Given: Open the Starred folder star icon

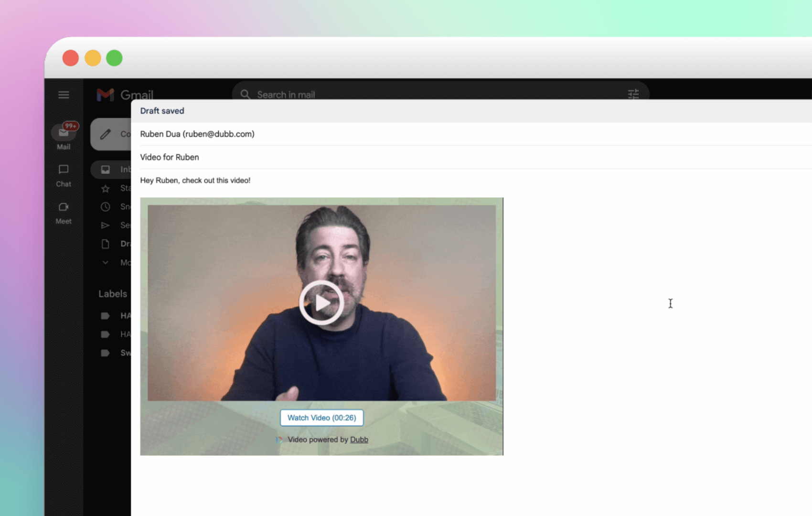Looking at the screenshot, I should [x=106, y=188].
